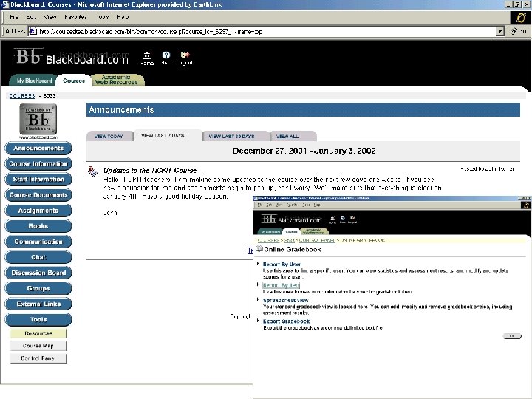This screenshot has width=532, height=399.
Task: Select My Blackboard tab in Gradebook window
Action: pyautogui.click(x=270, y=232)
